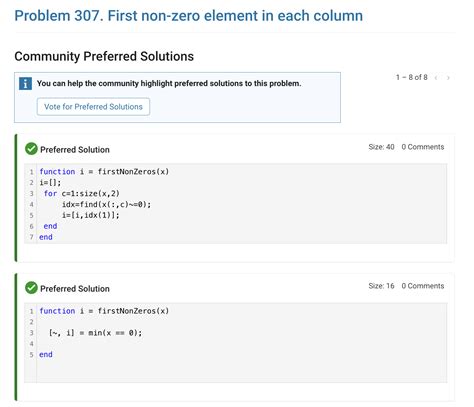Go to previous page of solutions arrow
The image size is (474, 407).
click(x=436, y=78)
